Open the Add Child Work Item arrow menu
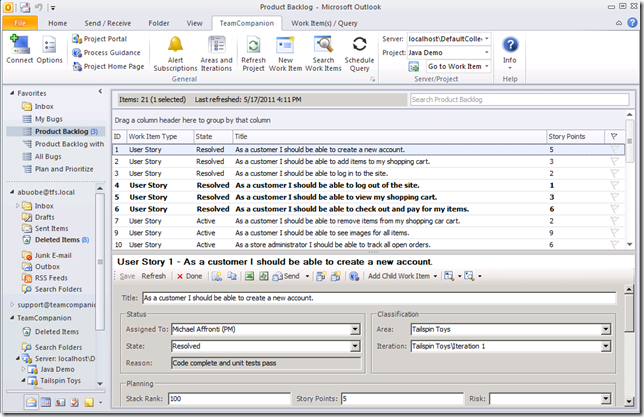 (435, 276)
